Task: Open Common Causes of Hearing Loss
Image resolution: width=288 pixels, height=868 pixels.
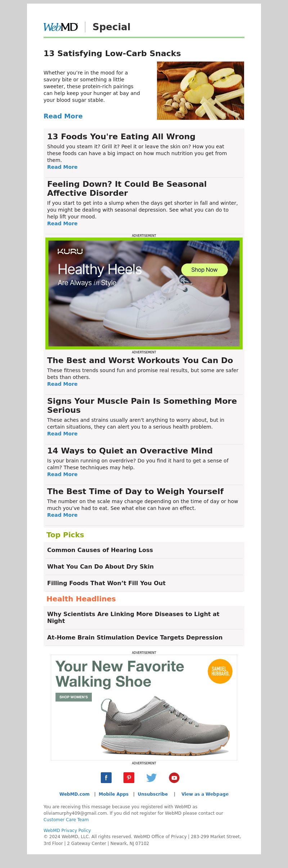Action: (100, 550)
